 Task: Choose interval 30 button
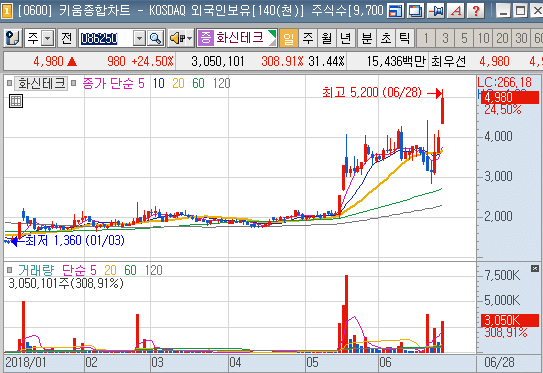(521, 38)
